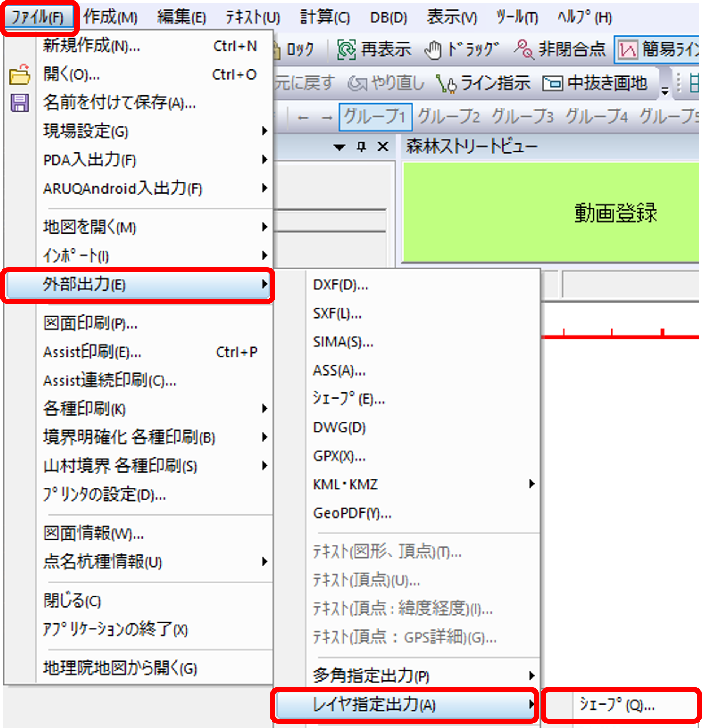The width and height of the screenshot is (702, 728).
Task: Click the 非閉合点 toolbar icon
Action: (524, 49)
